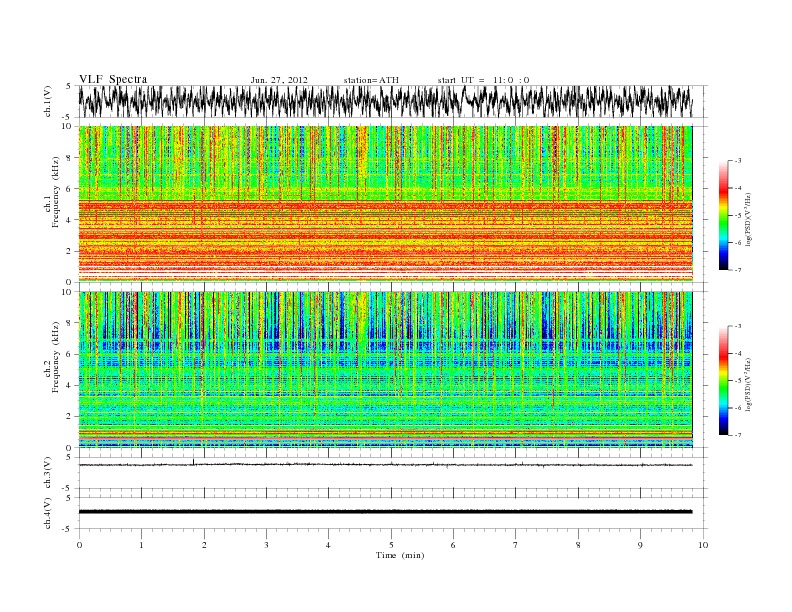
Task: Click the ch.1 spectrogram color bar
Action: click(x=723, y=215)
